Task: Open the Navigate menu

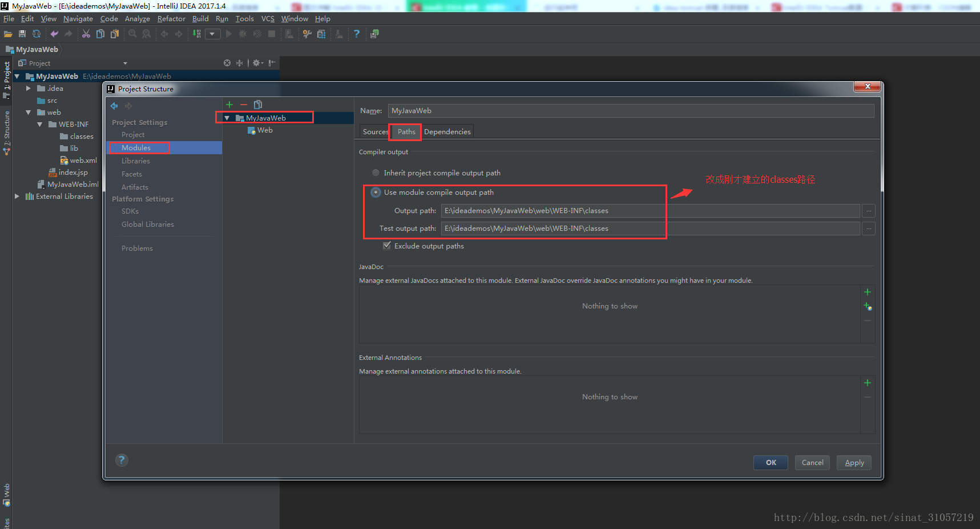Action: click(x=78, y=19)
